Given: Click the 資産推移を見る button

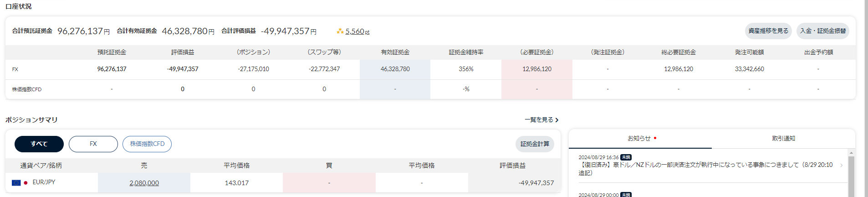Looking at the screenshot, I should pyautogui.click(x=768, y=31).
